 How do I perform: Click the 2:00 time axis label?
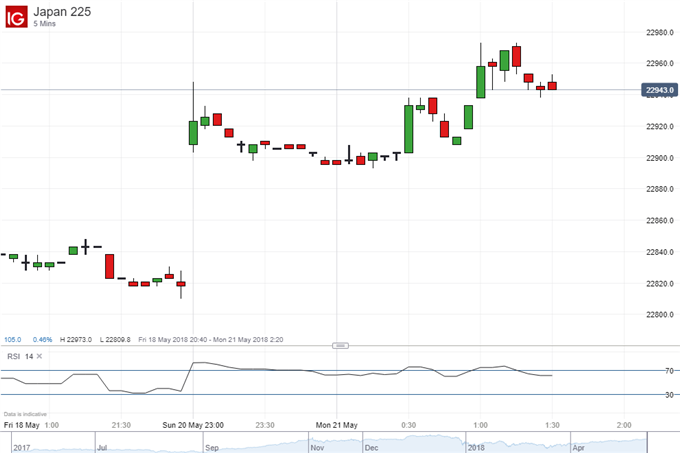[624, 425]
